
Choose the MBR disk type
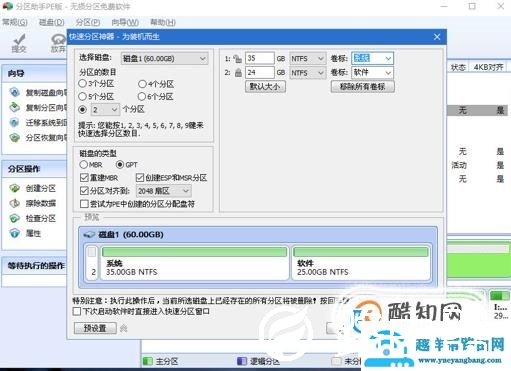[83, 165]
